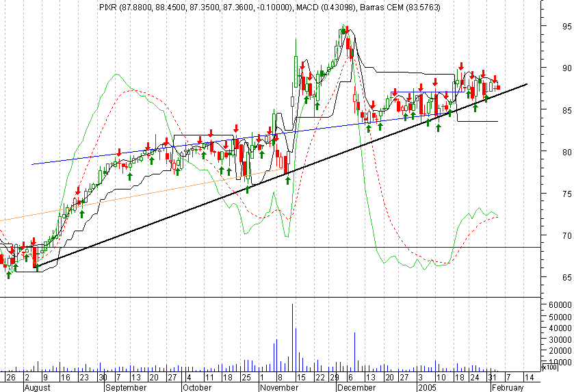Click the 65 price axis label
The width and height of the screenshot is (574, 392).
click(x=566, y=278)
